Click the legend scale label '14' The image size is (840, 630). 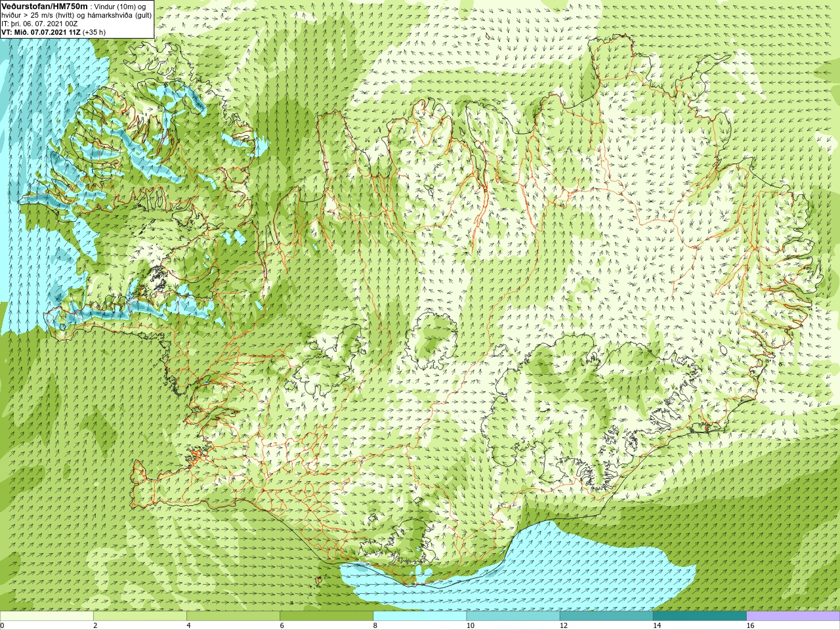coord(657,625)
